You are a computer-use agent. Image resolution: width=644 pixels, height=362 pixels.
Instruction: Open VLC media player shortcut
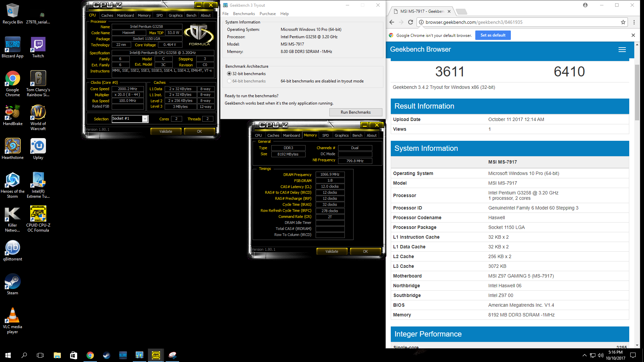tap(12, 321)
